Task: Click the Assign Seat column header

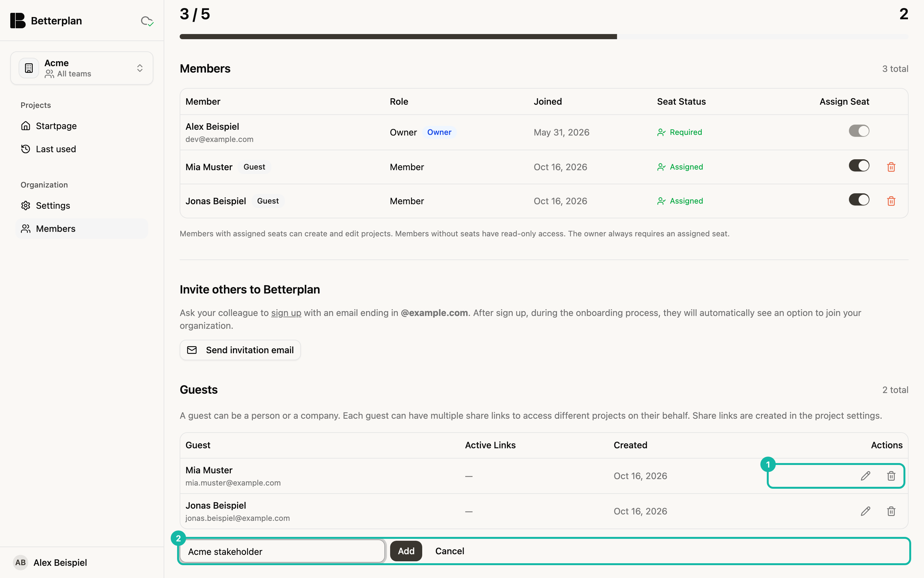Action: click(x=844, y=102)
